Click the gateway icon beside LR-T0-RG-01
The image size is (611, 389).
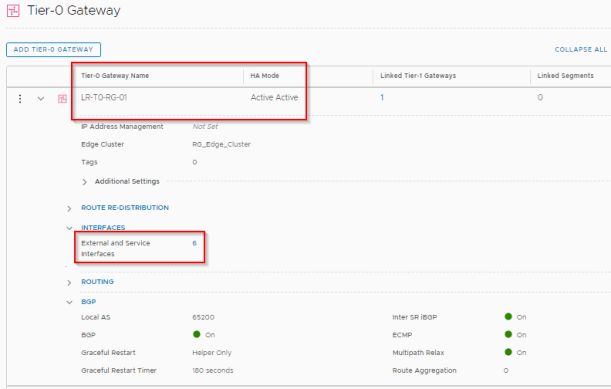62,99
